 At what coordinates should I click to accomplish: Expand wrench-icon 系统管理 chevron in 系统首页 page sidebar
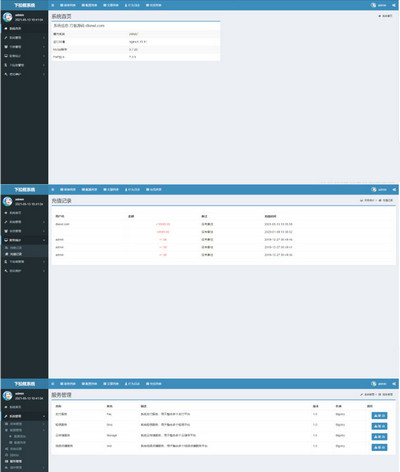tap(44, 38)
